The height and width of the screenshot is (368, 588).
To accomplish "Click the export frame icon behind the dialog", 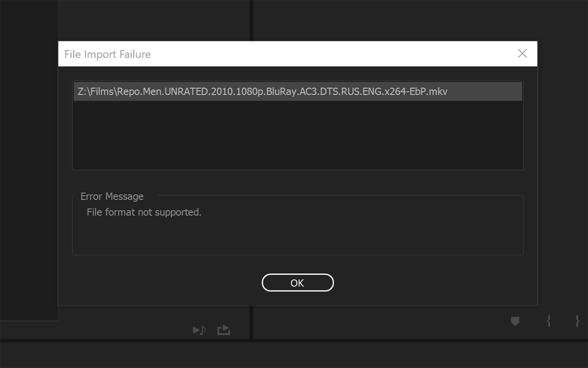I will tap(224, 330).
